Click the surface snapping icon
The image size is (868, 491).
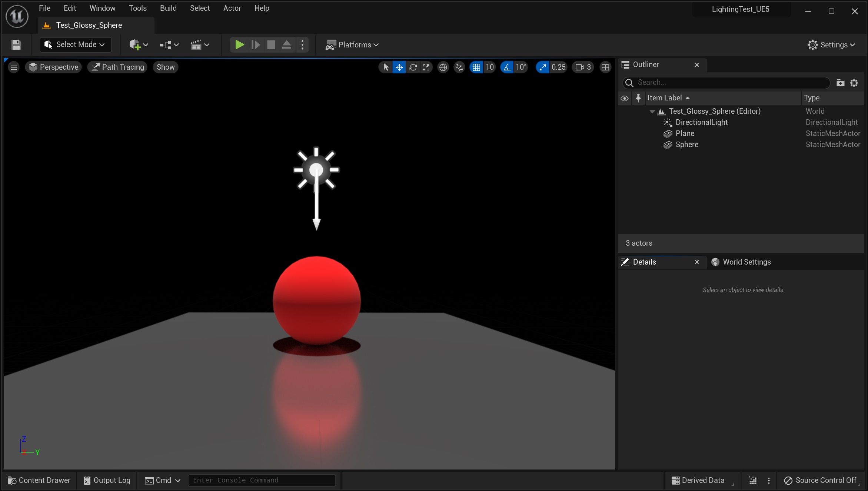(459, 67)
